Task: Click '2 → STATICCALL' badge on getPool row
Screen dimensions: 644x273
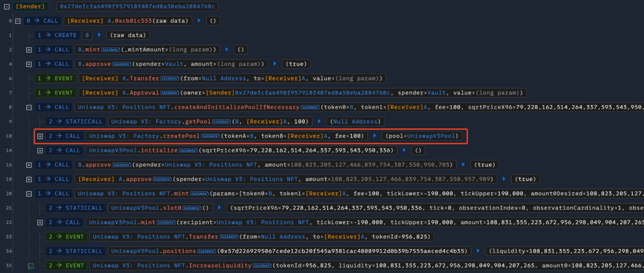Action: click(x=76, y=121)
